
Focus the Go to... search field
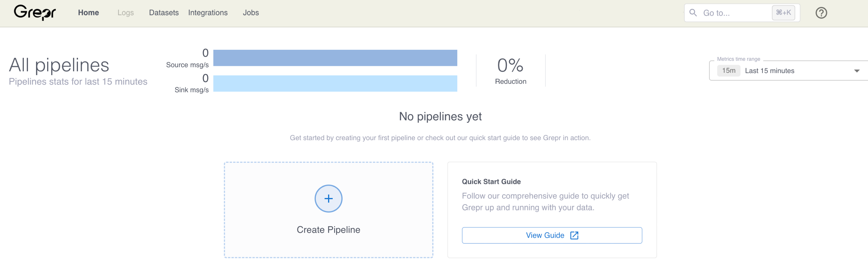tap(742, 13)
